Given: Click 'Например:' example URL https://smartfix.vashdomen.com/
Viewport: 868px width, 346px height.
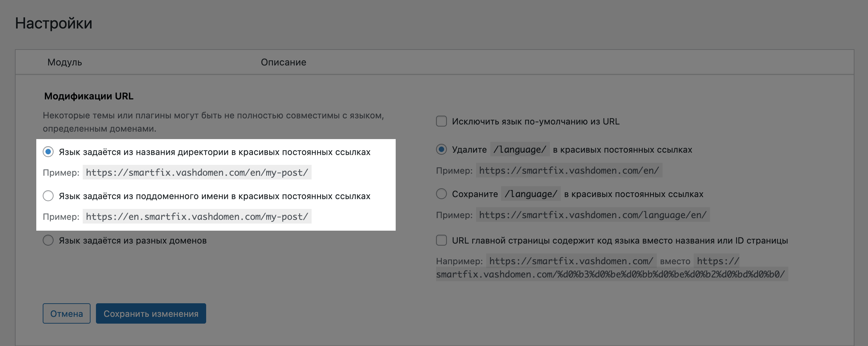Looking at the screenshot, I should coord(571,261).
